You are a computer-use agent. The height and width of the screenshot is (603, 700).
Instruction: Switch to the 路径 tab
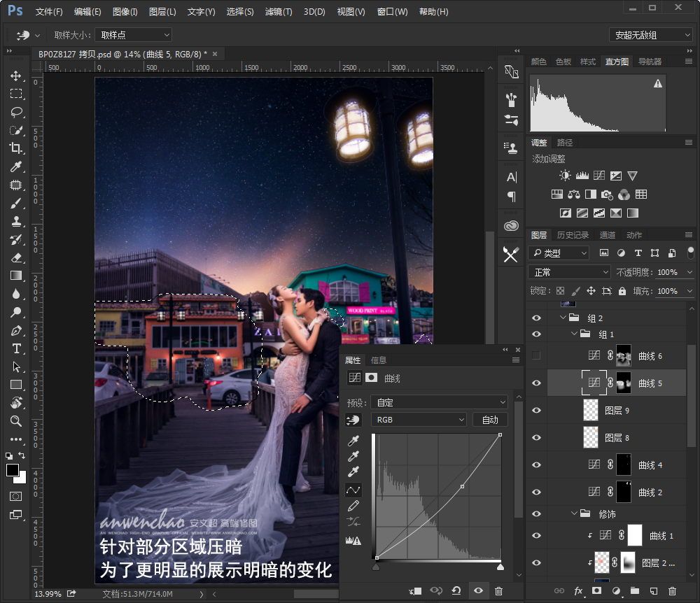click(565, 143)
